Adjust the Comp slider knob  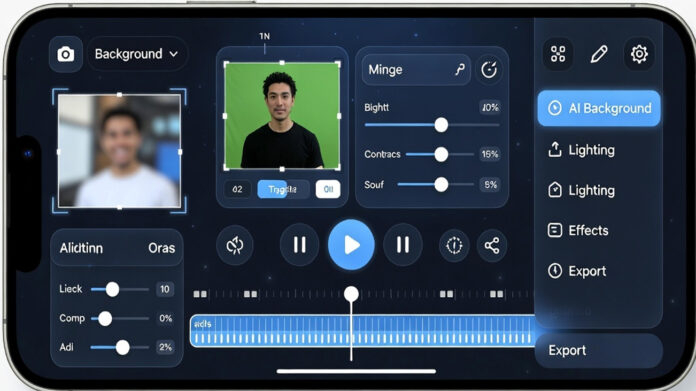click(105, 319)
